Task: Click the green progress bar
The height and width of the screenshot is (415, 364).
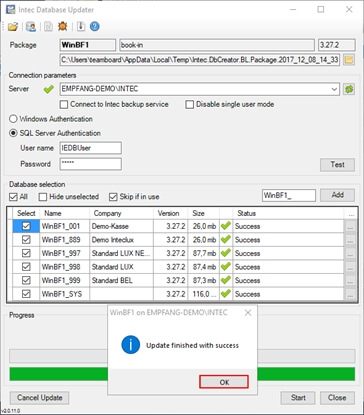Action: [58, 374]
